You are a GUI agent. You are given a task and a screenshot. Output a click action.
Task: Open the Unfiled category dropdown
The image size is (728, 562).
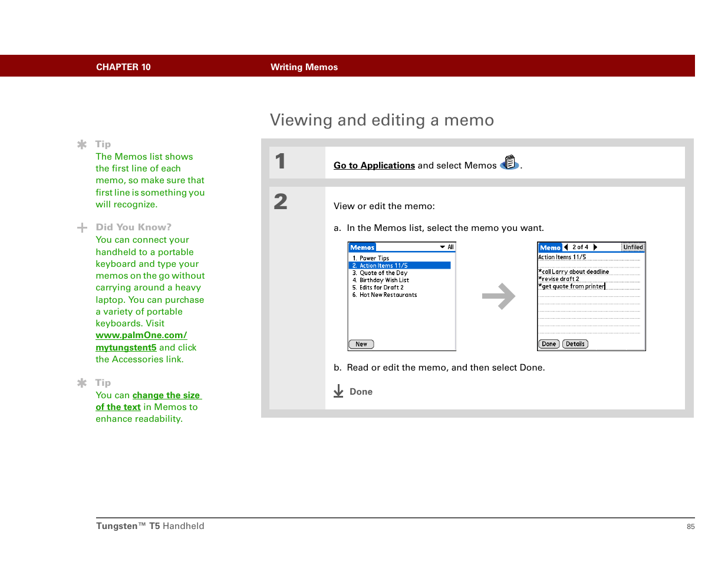[633, 247]
